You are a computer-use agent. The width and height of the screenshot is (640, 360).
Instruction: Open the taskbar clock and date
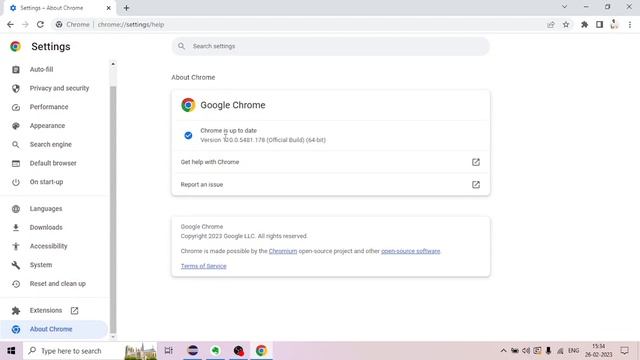click(x=599, y=351)
